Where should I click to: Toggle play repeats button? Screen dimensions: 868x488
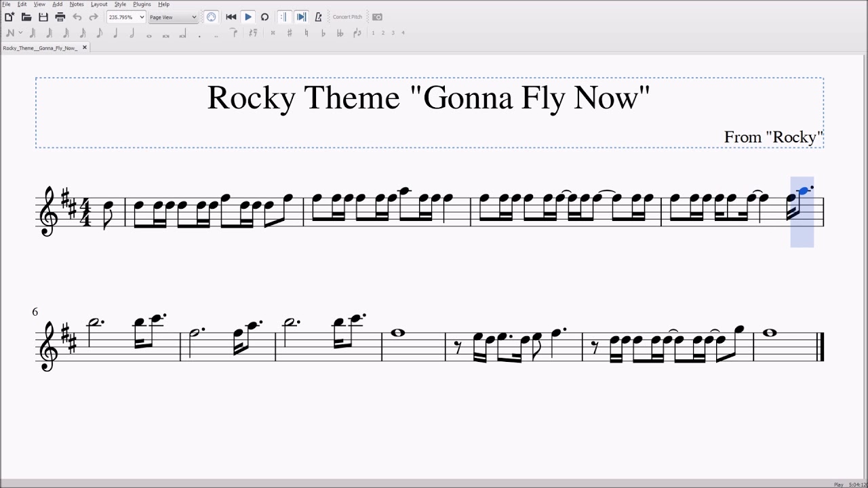click(x=284, y=17)
